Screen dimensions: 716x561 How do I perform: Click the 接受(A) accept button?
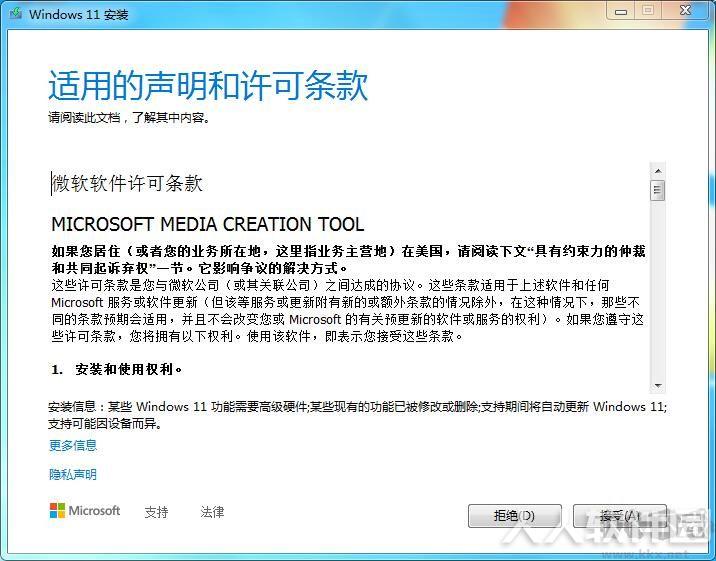[x=620, y=516]
